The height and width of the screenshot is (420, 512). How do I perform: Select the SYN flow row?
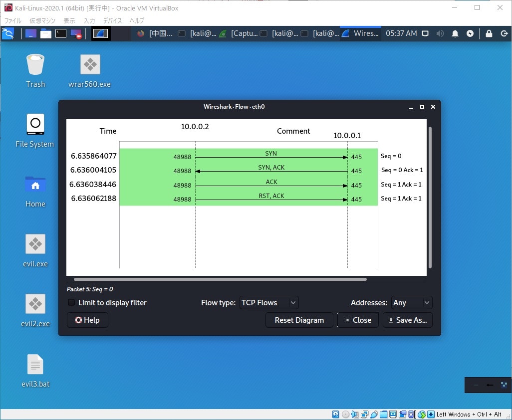tap(249, 156)
